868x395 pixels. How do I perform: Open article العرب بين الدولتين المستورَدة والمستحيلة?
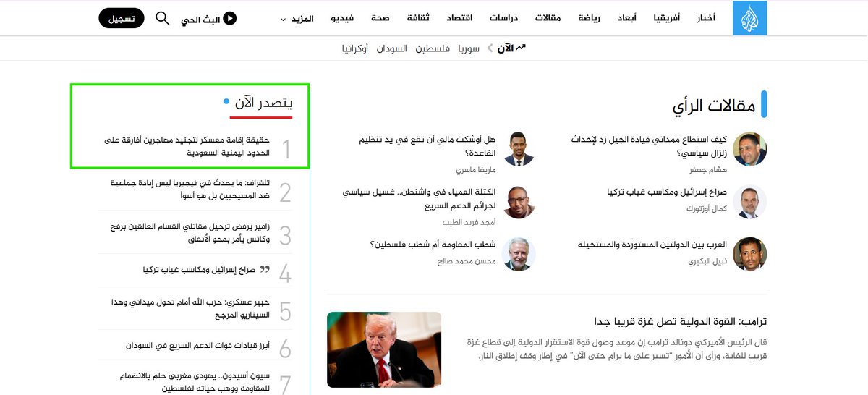[653, 245]
